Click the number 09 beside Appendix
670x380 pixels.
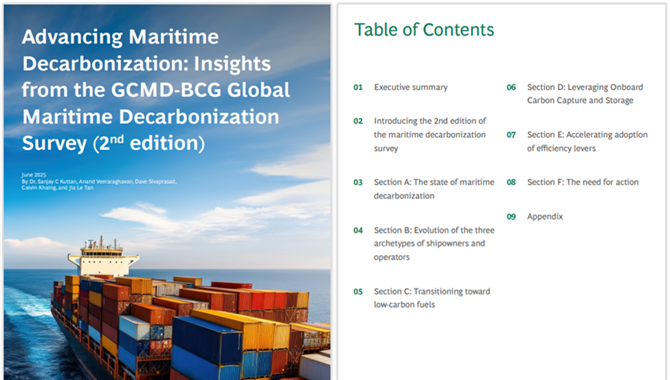point(511,216)
